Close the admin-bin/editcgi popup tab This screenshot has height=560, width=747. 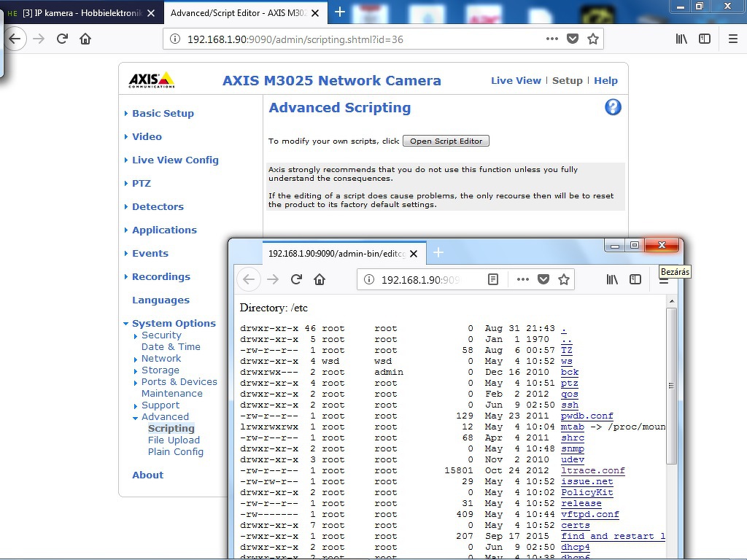(x=414, y=254)
